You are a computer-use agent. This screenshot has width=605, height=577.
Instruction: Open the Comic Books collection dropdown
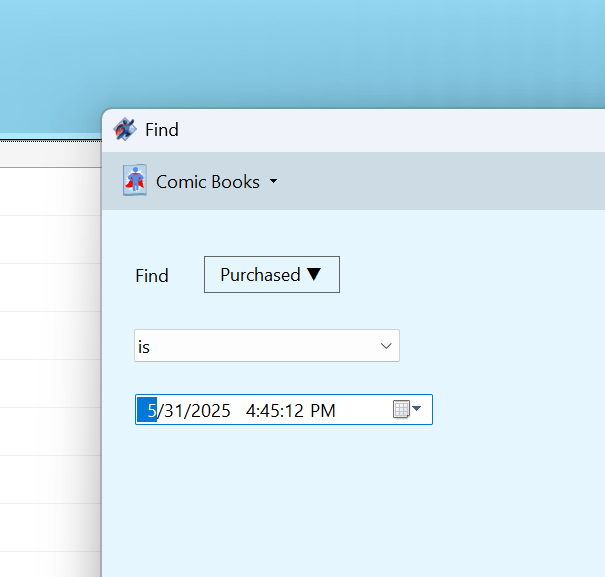tap(274, 181)
